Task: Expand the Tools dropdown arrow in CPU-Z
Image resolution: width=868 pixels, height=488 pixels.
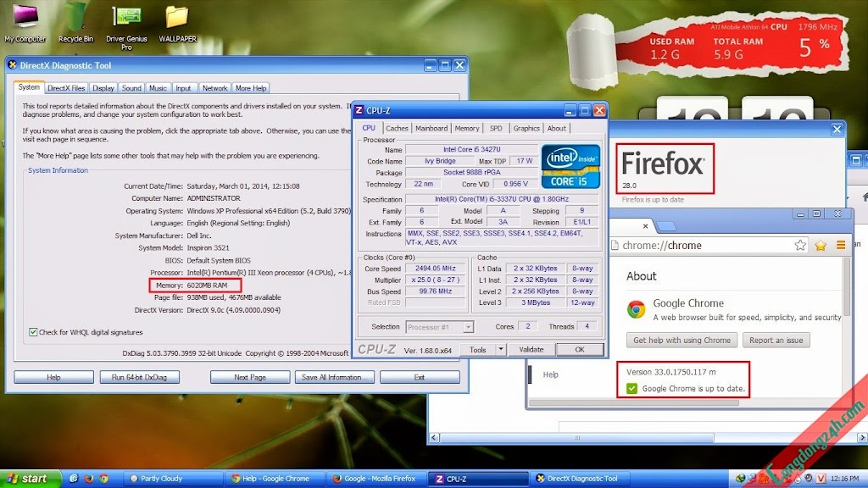Action: tap(500, 349)
